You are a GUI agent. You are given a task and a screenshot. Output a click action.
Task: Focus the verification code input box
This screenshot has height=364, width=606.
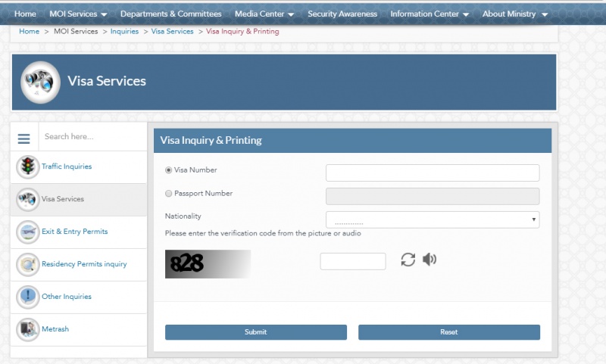pyautogui.click(x=353, y=261)
